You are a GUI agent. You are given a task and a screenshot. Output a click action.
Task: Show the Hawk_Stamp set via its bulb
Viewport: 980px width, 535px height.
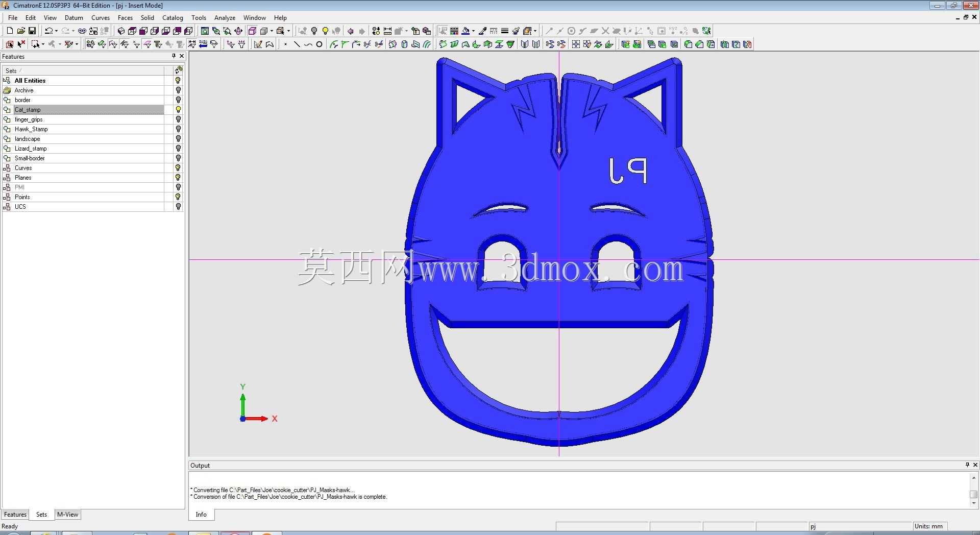click(178, 129)
